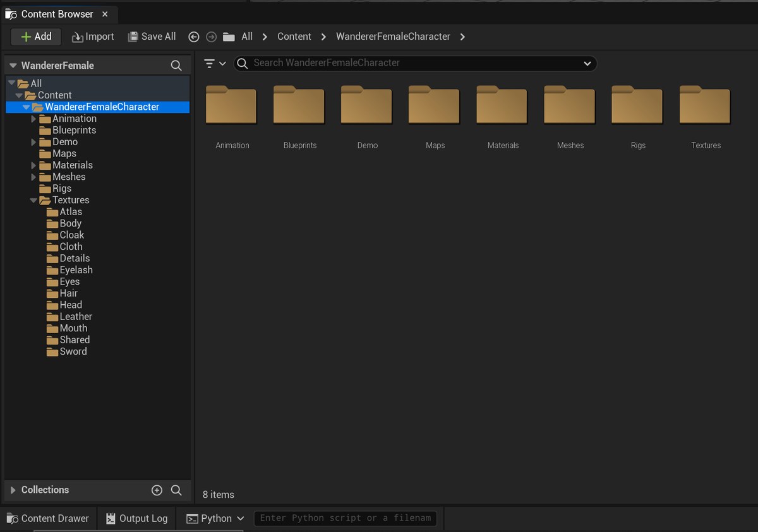Expand the Collections panel
758x532 pixels.
tap(13, 490)
